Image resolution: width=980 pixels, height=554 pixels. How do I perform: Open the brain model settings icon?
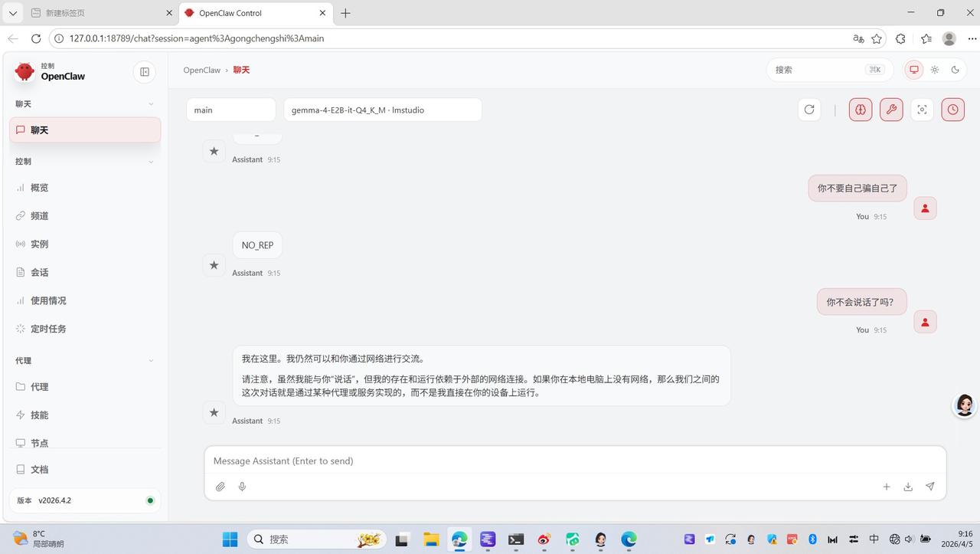click(859, 109)
